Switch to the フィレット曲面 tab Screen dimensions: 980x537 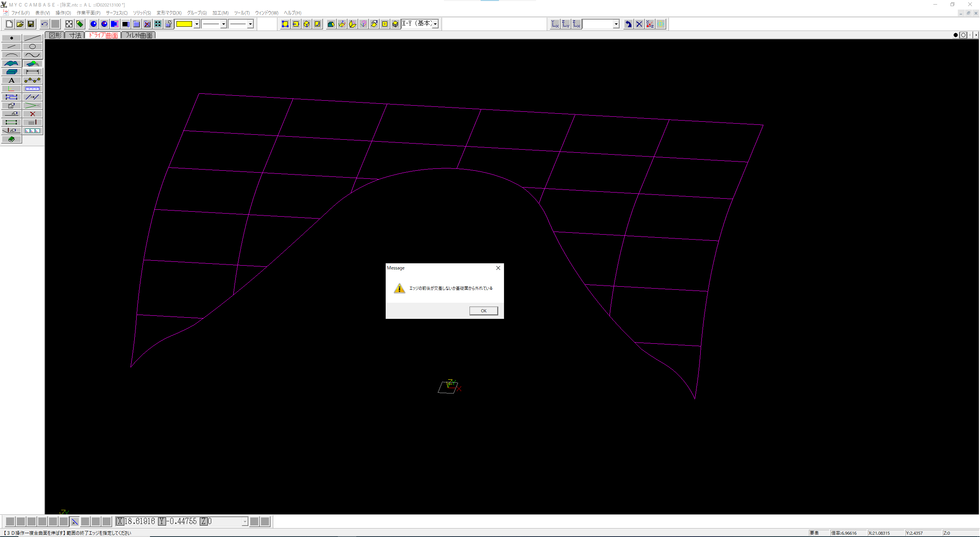pos(139,35)
